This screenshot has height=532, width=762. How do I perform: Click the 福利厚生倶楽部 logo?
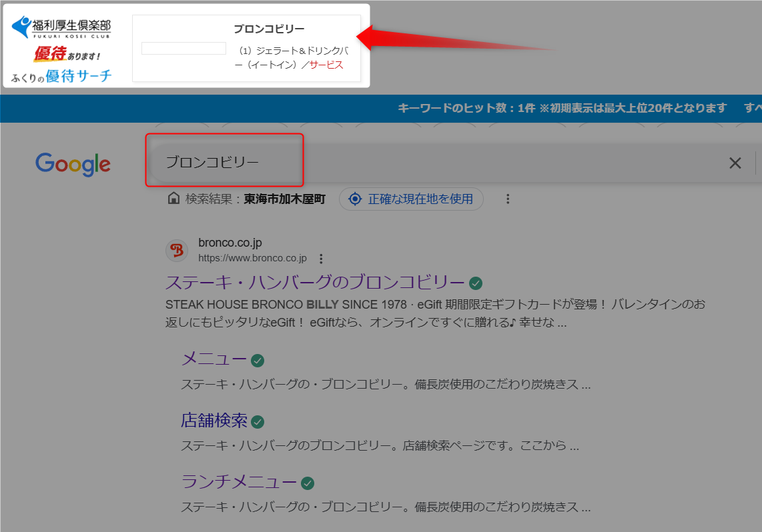coord(61,28)
